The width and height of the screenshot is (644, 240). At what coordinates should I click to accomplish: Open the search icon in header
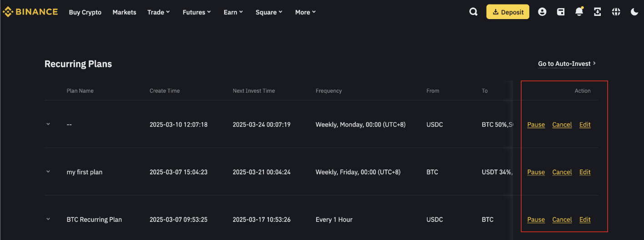coord(473,12)
